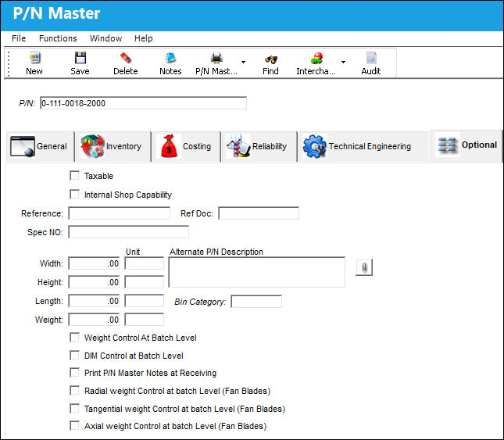Toggle DIM Control at Batch Level
This screenshot has width=504, height=440.
tap(74, 356)
